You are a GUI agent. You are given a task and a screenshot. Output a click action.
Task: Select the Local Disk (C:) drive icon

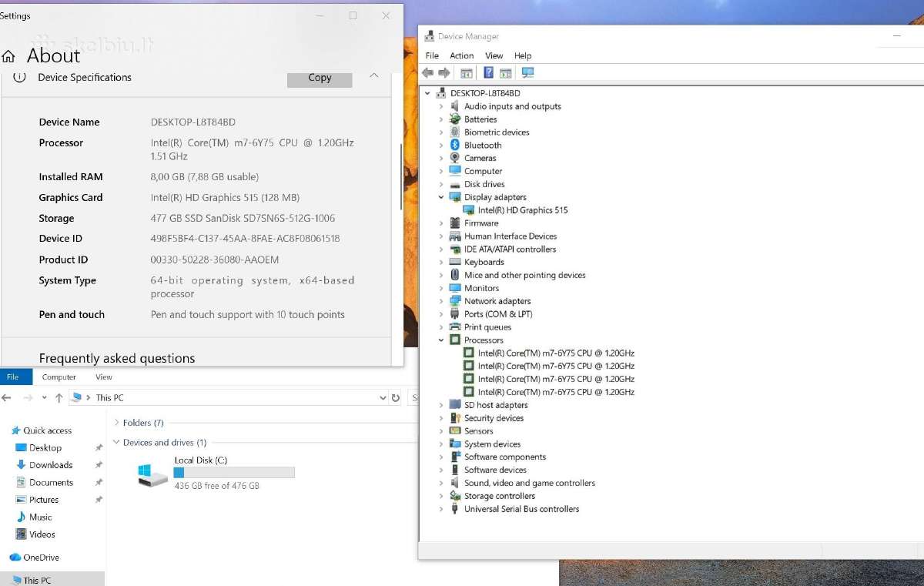tap(152, 474)
